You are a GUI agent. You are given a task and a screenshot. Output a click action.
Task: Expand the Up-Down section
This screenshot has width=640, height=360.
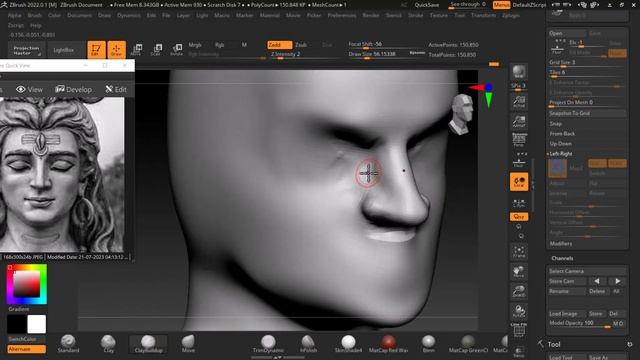coord(560,144)
